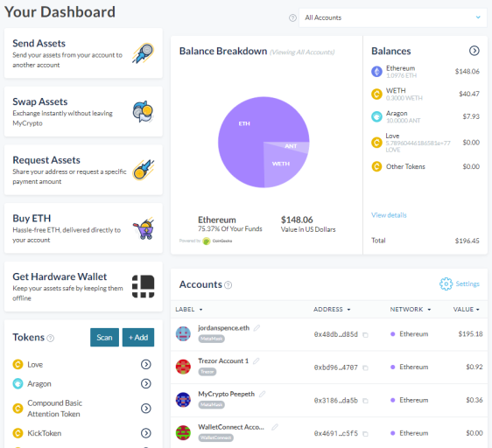Open the Swap Assets card

pyautogui.click(x=83, y=112)
